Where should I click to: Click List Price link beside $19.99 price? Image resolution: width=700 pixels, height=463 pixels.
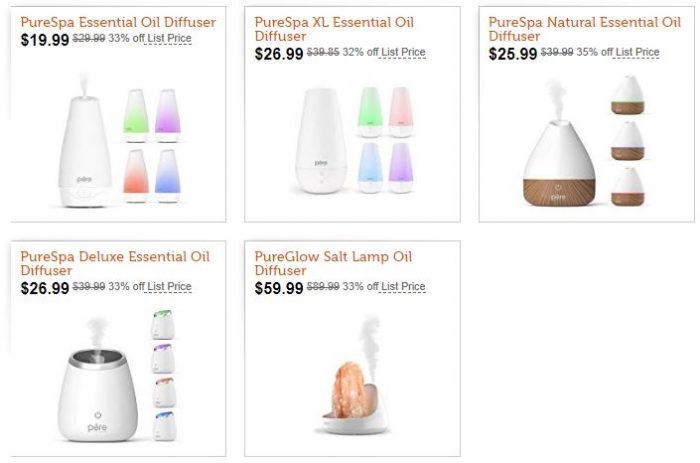point(169,38)
